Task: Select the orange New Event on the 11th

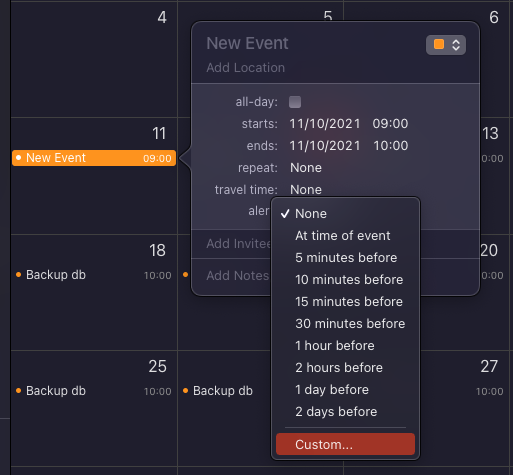Action: pyautogui.click(x=94, y=158)
